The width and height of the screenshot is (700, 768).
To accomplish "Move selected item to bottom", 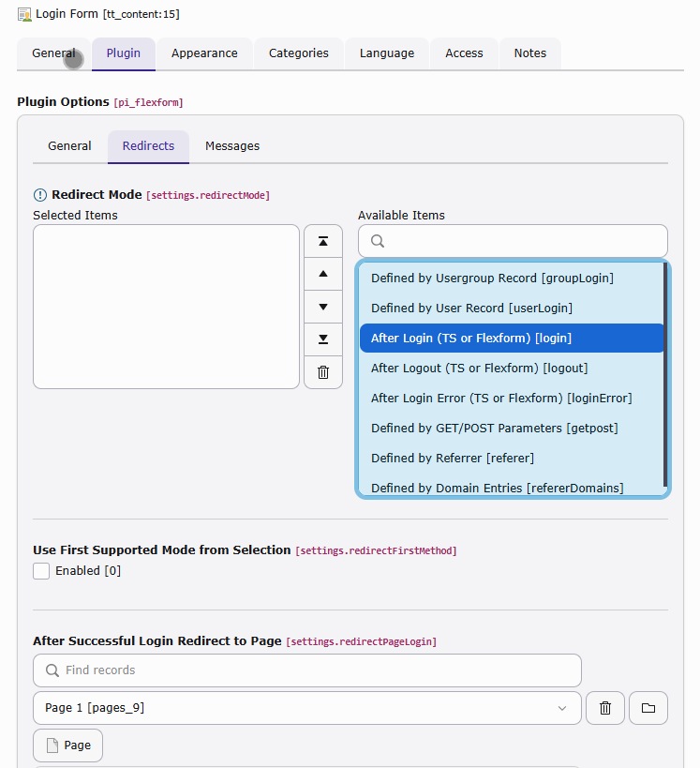I will pos(323,339).
